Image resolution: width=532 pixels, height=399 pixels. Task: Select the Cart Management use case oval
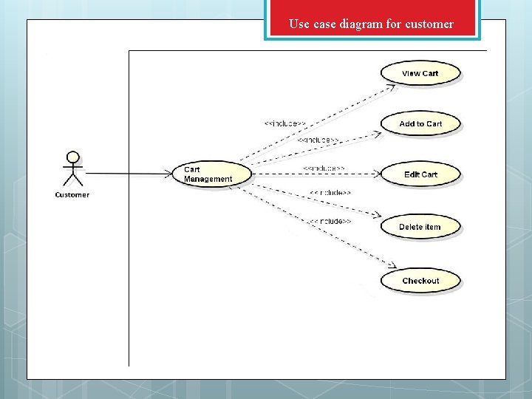212,174
